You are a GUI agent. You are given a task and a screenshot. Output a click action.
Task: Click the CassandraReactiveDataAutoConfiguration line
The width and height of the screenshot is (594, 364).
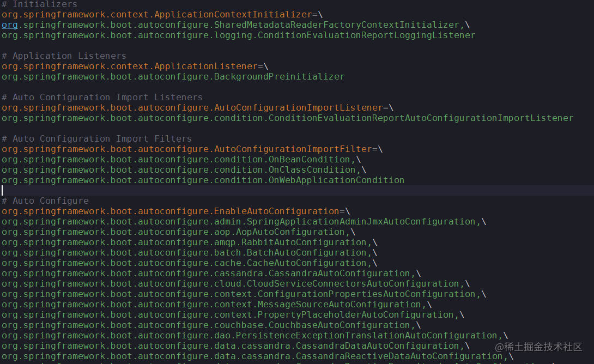pos(258,356)
